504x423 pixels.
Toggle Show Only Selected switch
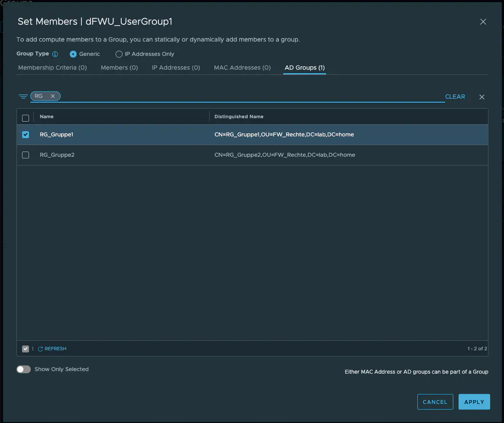(x=24, y=369)
